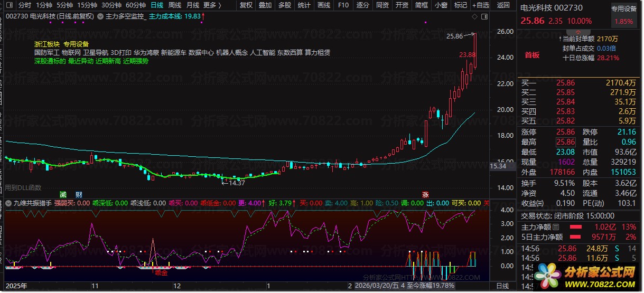
Task: Click the 减 event marker icon
Action: pos(63,194)
